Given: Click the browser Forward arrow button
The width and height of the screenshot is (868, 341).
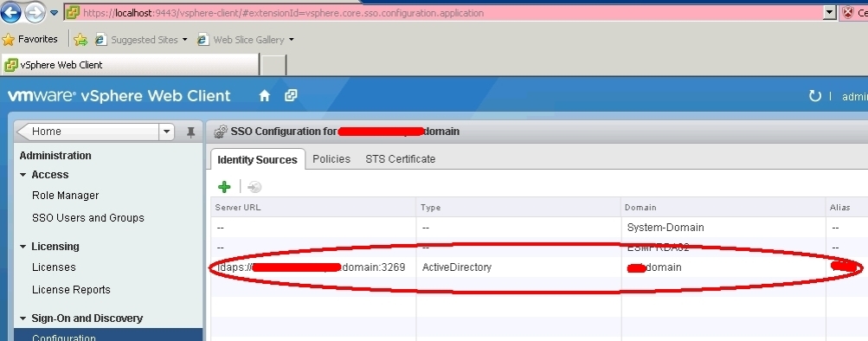Looking at the screenshot, I should click(35, 12).
